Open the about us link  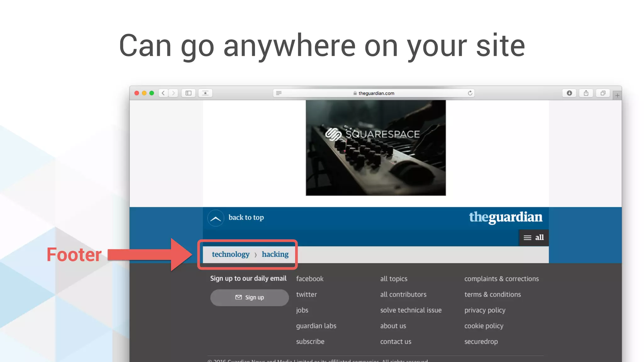pyautogui.click(x=393, y=326)
